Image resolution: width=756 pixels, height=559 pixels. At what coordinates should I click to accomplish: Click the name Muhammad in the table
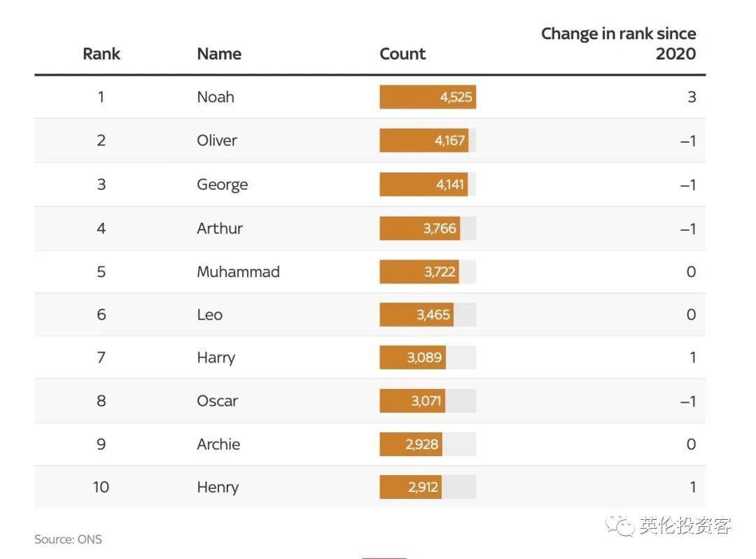tap(238, 271)
